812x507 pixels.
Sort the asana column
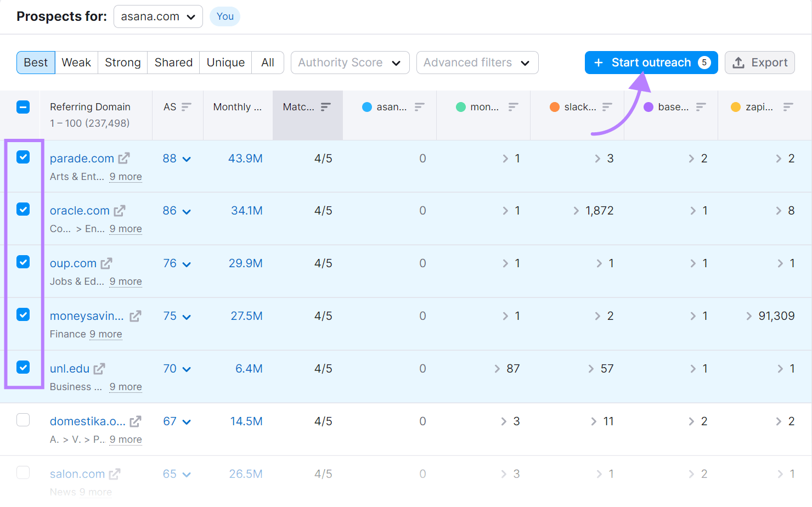click(x=420, y=107)
